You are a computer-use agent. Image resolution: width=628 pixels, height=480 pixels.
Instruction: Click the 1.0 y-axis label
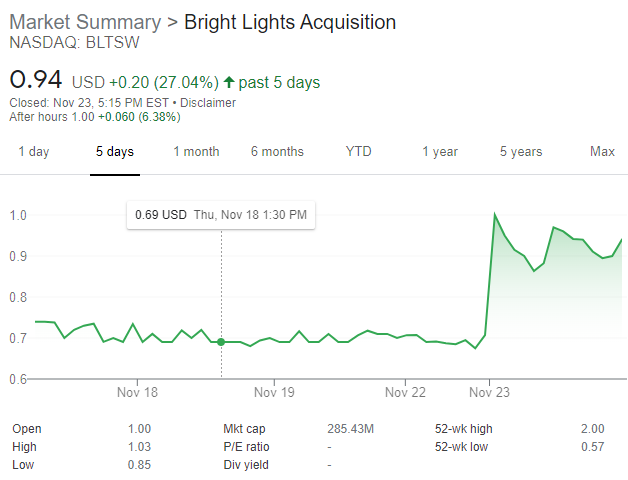point(18,215)
